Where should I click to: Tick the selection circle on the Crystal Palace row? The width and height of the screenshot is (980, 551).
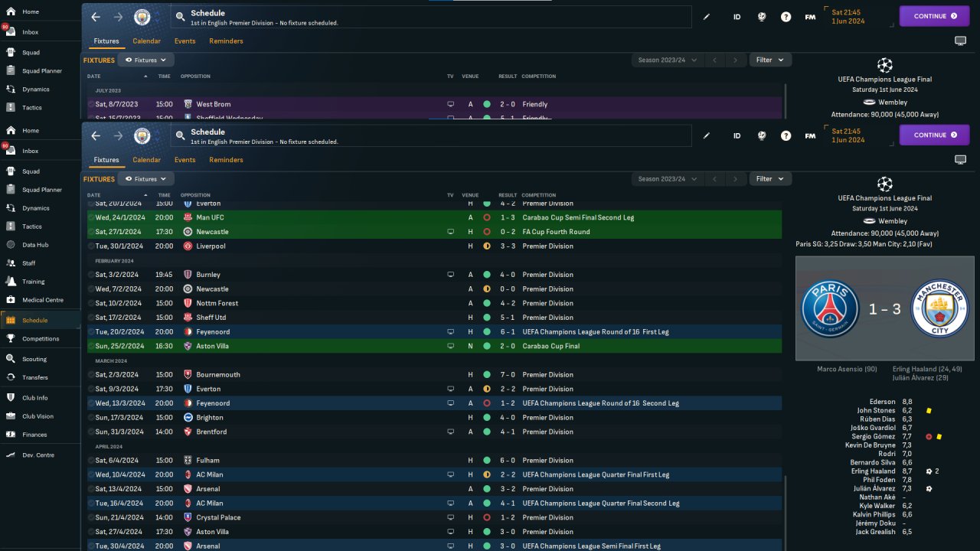[x=91, y=517]
